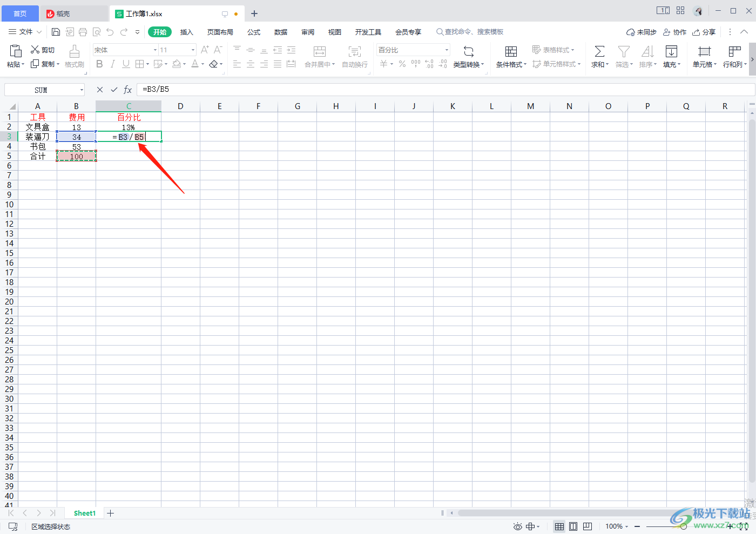This screenshot has width=756, height=534.
Task: Switch to page layout view in status bar
Action: click(x=573, y=526)
